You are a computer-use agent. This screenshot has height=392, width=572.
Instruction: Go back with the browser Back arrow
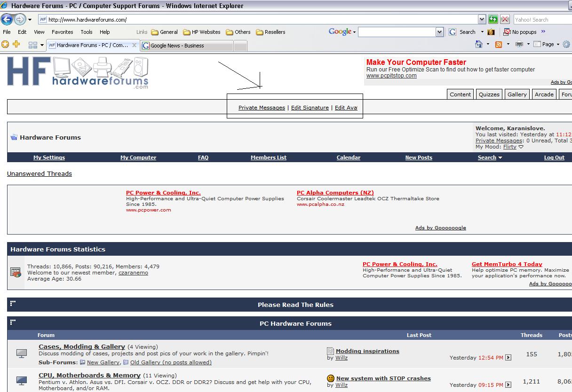[7, 19]
